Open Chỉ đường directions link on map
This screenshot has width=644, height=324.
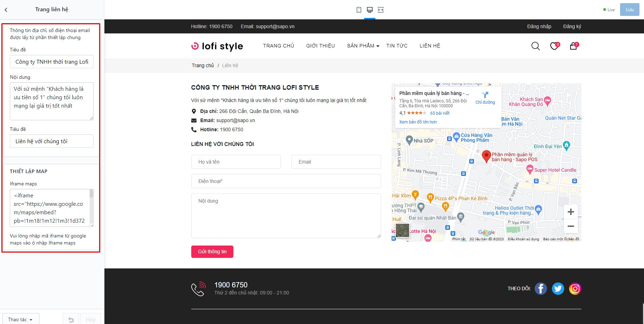(x=485, y=98)
